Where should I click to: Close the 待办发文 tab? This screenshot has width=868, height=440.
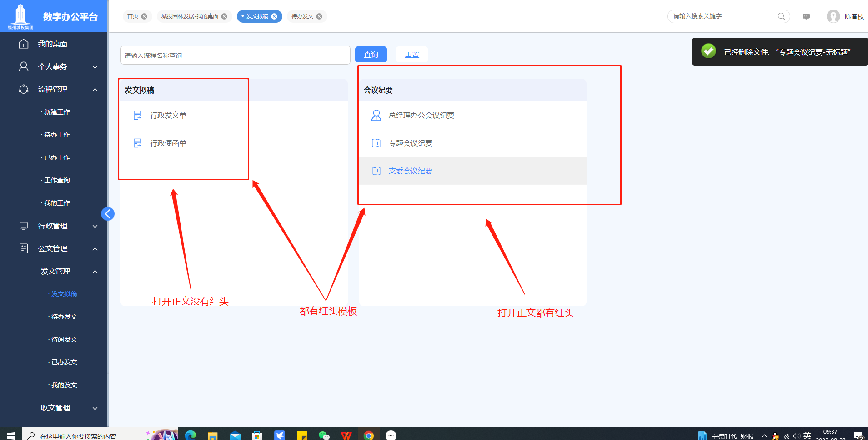(x=319, y=16)
